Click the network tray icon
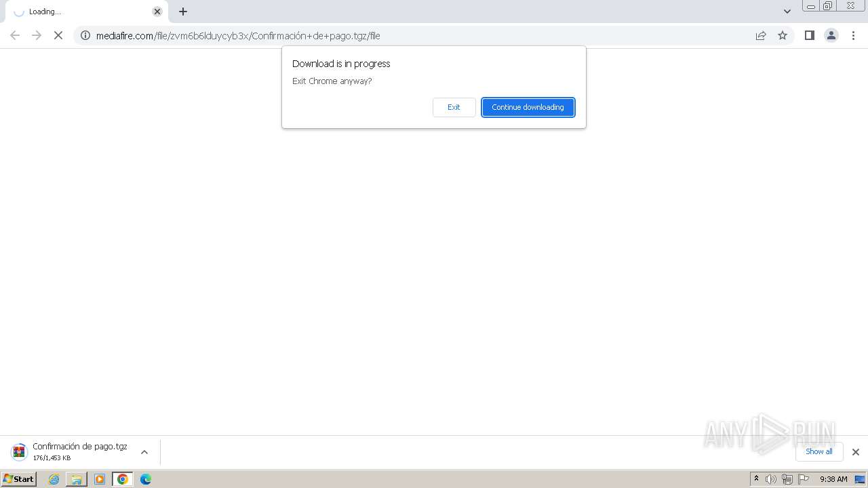The width and height of the screenshot is (868, 488). [787, 479]
